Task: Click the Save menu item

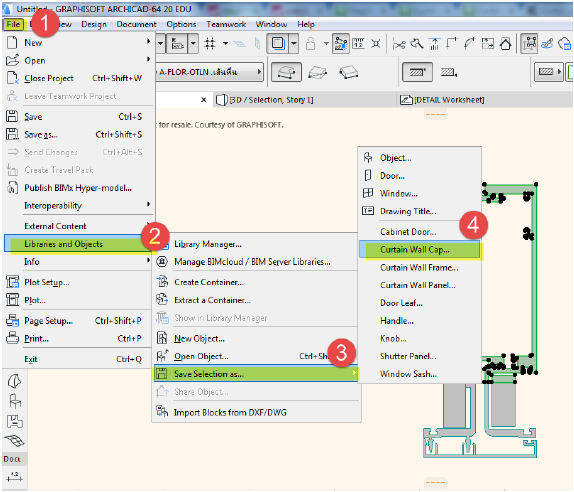Action: coord(79,117)
